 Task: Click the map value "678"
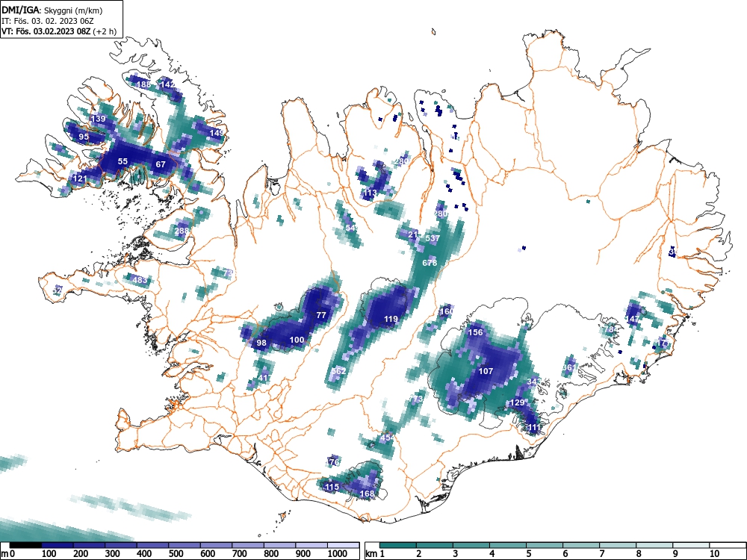[x=430, y=262]
